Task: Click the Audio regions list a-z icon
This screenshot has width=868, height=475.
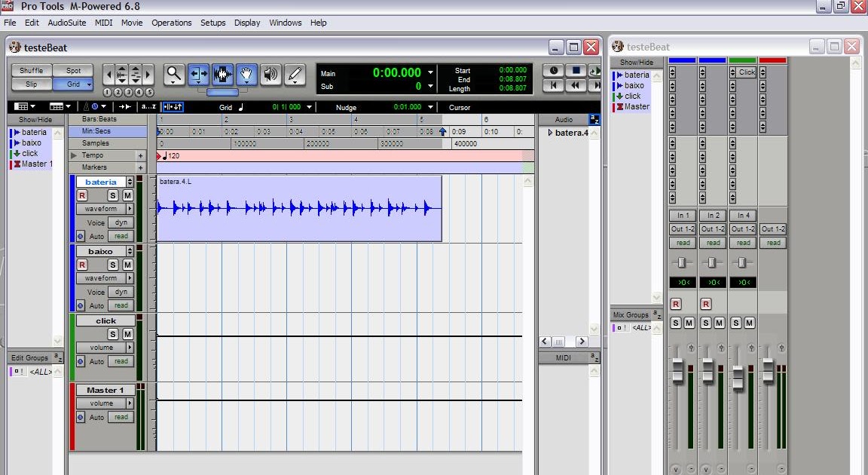Action: tap(594, 119)
